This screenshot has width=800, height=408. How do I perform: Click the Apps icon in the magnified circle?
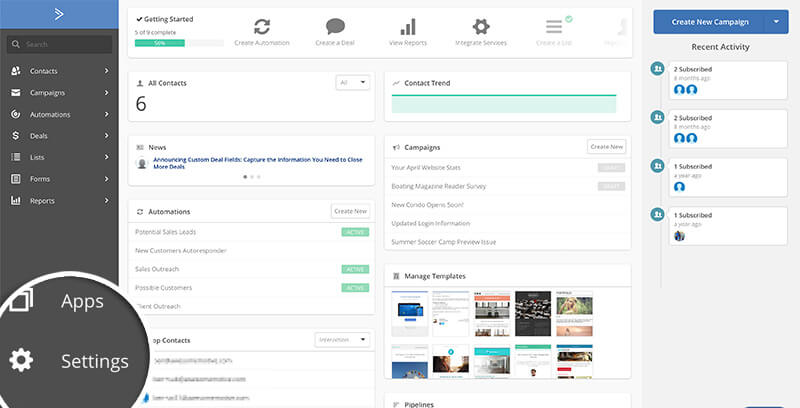(x=21, y=300)
